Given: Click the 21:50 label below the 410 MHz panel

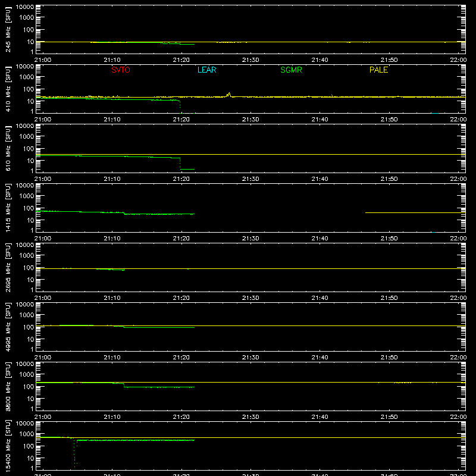Looking at the screenshot, I should click(389, 120).
